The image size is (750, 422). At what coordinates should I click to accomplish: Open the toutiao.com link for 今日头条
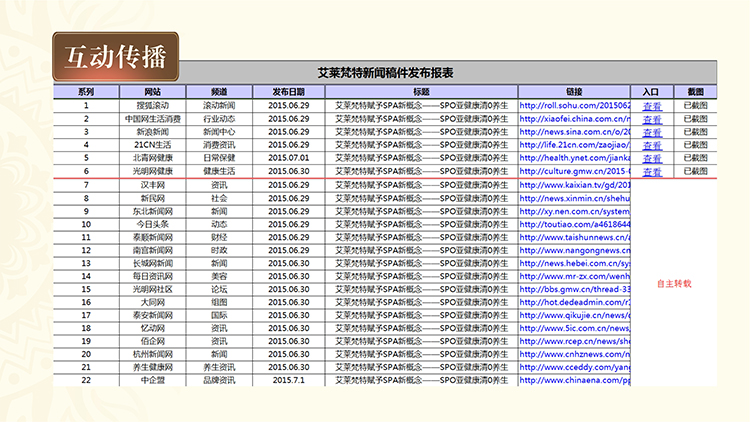pos(575,224)
